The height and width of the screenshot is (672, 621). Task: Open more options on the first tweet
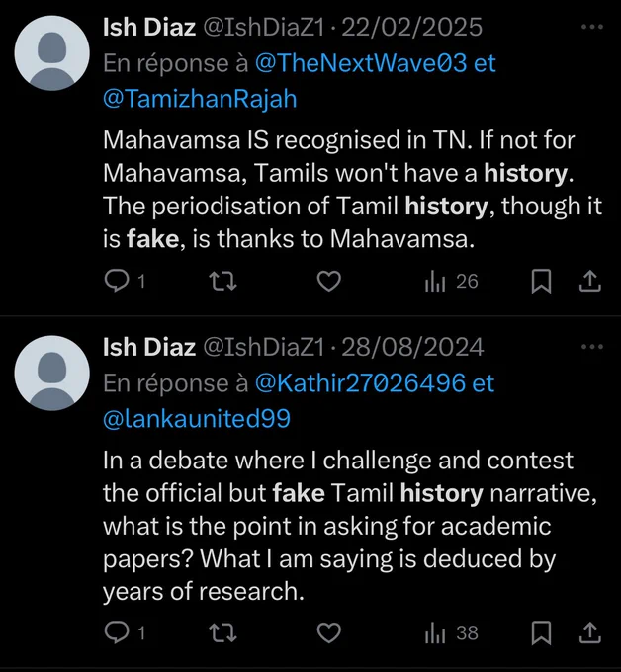coord(592,27)
